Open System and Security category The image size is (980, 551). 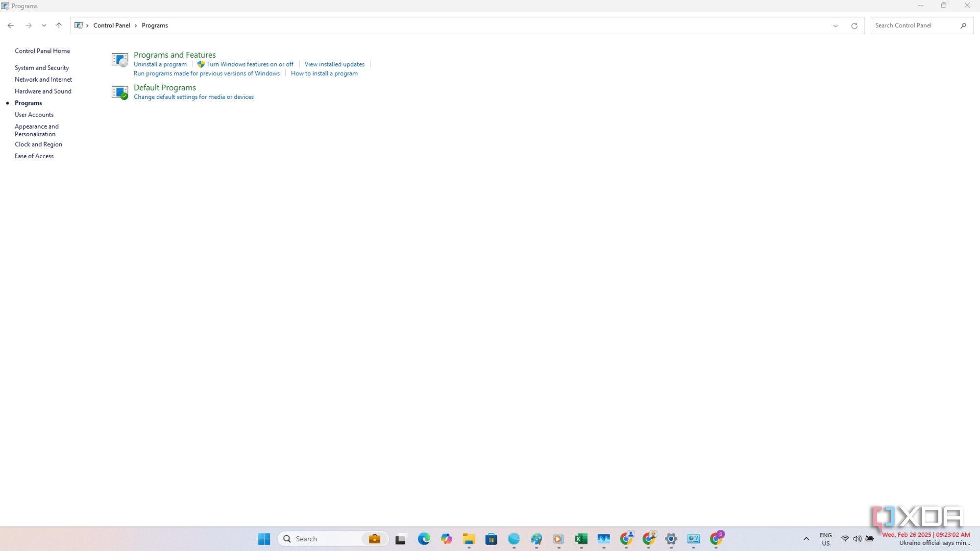pyautogui.click(x=42, y=68)
